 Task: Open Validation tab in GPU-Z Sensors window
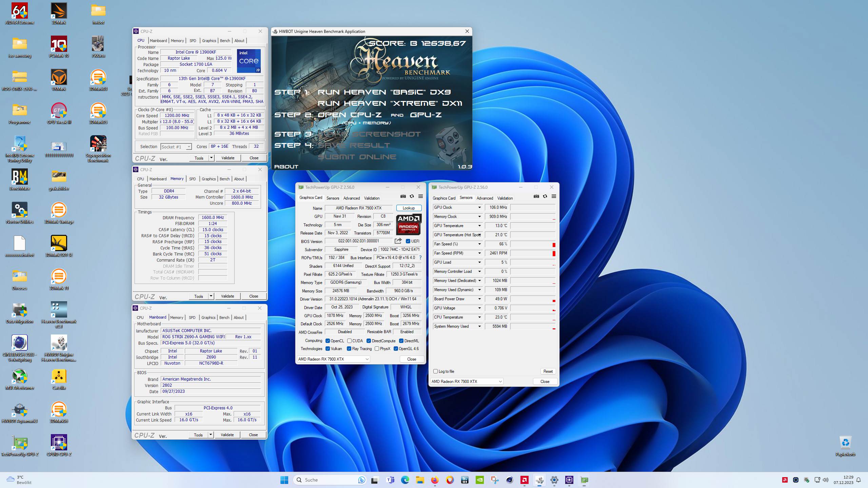(x=505, y=198)
